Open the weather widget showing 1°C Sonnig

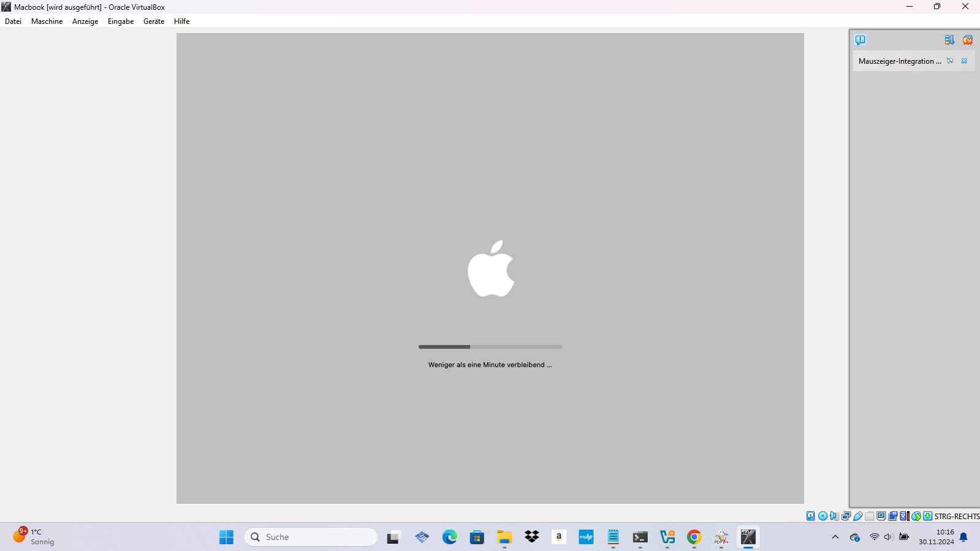point(34,537)
